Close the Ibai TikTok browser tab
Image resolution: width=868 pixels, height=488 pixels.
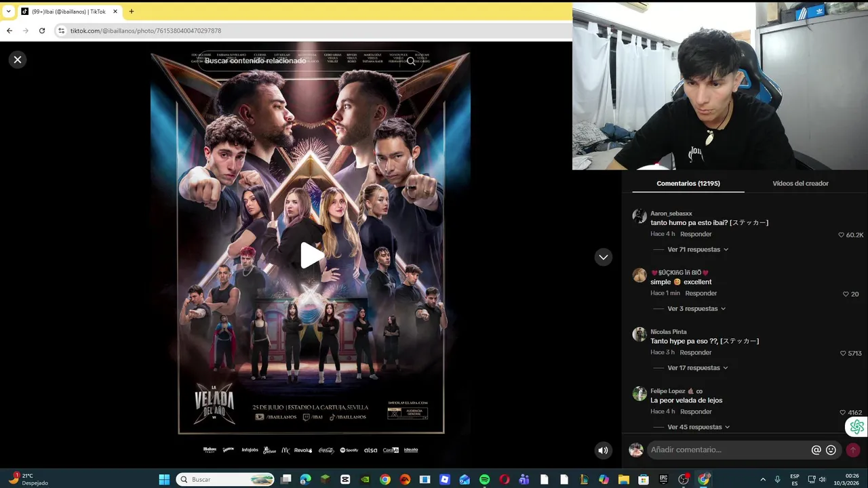click(x=115, y=12)
